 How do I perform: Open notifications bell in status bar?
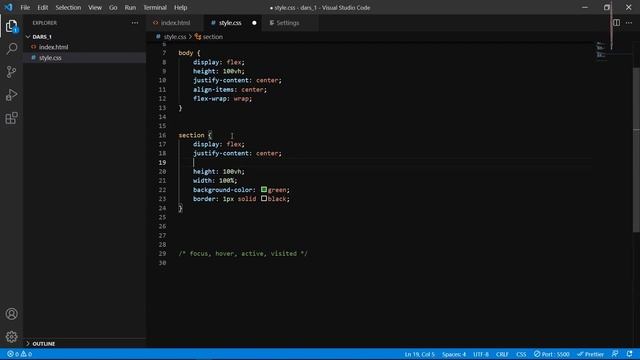coord(629,354)
